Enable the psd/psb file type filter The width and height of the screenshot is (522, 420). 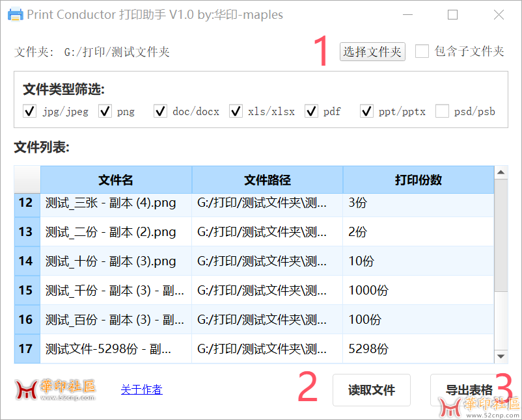442,111
